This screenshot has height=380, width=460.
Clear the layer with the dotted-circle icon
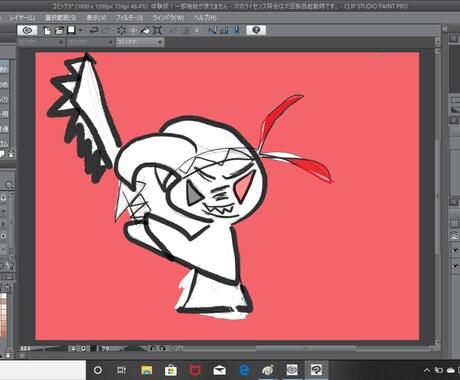pyautogui.click(x=121, y=31)
